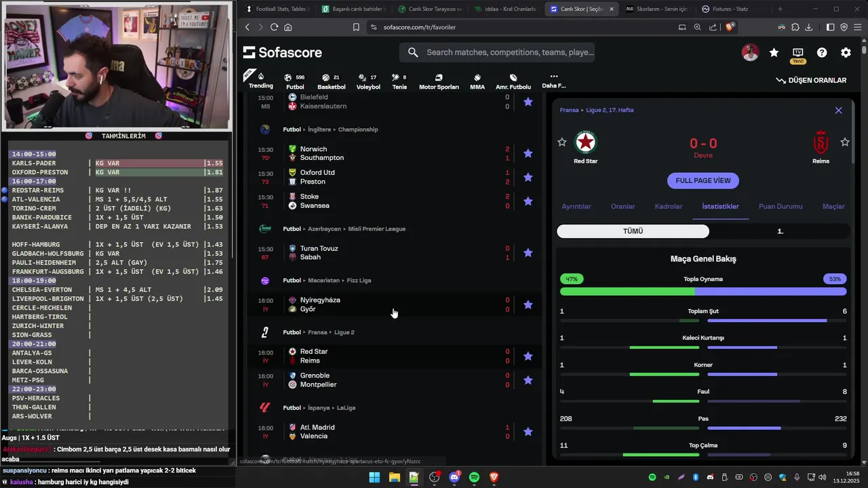Bookmark this page in the browser
This screenshot has height=488, width=868.
click(x=356, y=27)
